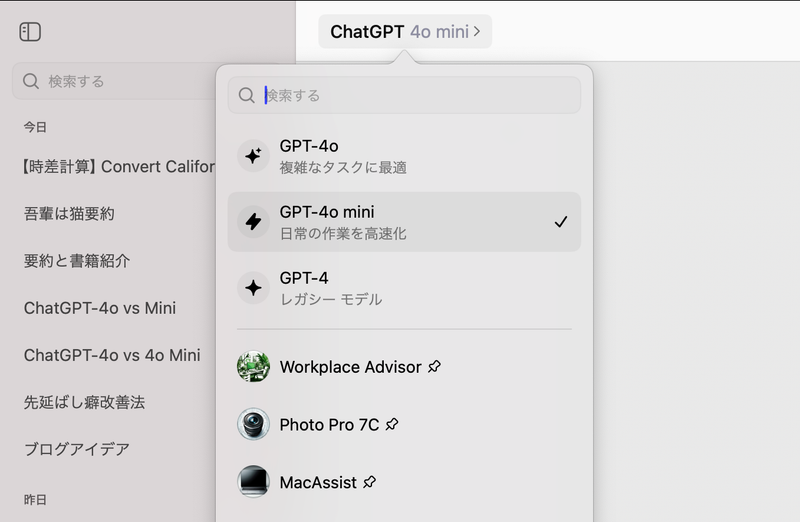
Task: Select the GPT-4 legacy model
Action: [404, 288]
